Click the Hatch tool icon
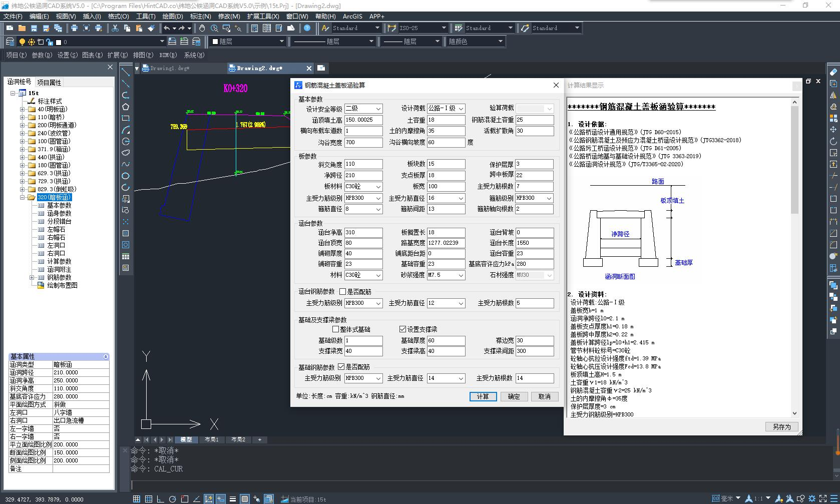 click(126, 233)
